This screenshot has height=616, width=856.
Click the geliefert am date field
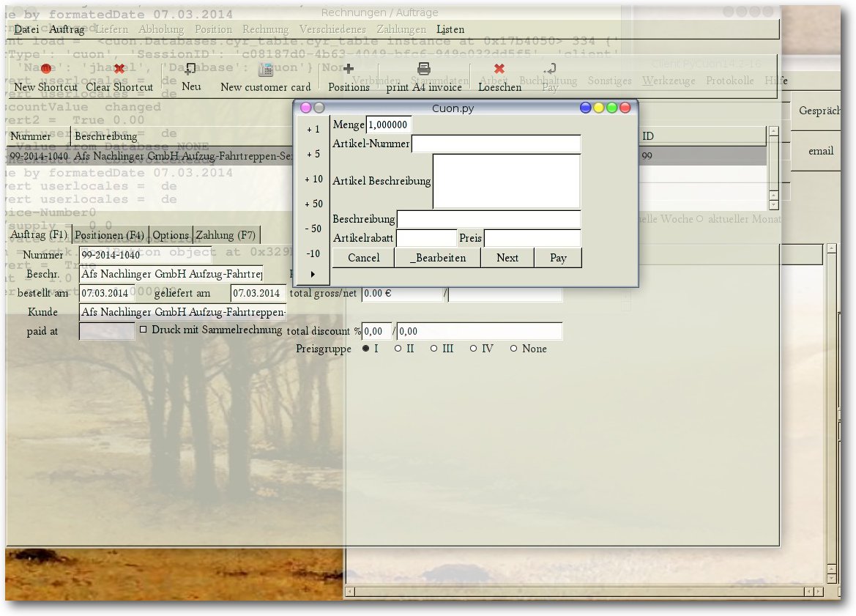[x=258, y=293]
